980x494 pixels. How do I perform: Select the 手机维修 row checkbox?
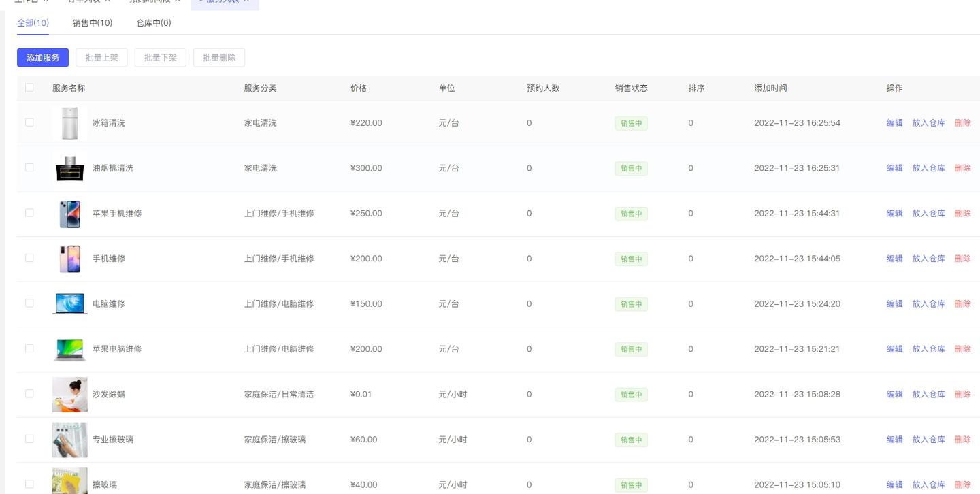29,258
